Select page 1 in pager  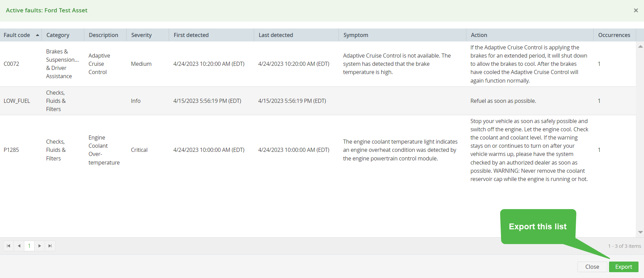point(29,246)
